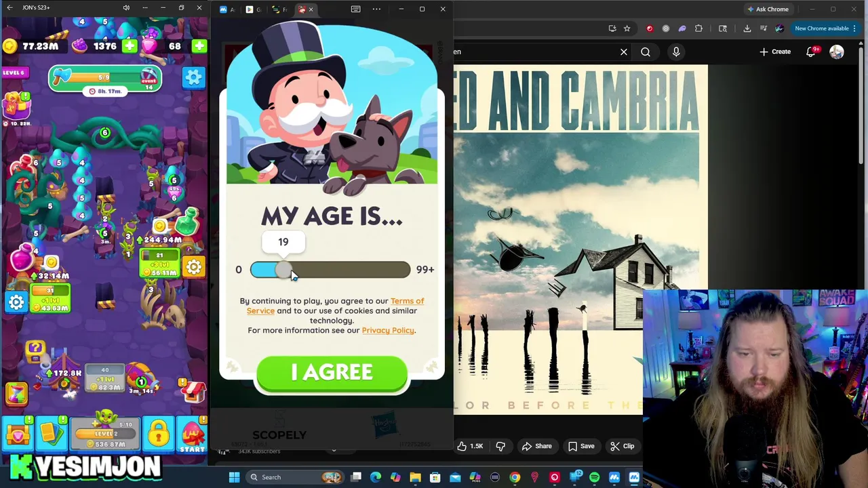Save the video to a playlist
The image size is (868, 488).
(x=581, y=446)
